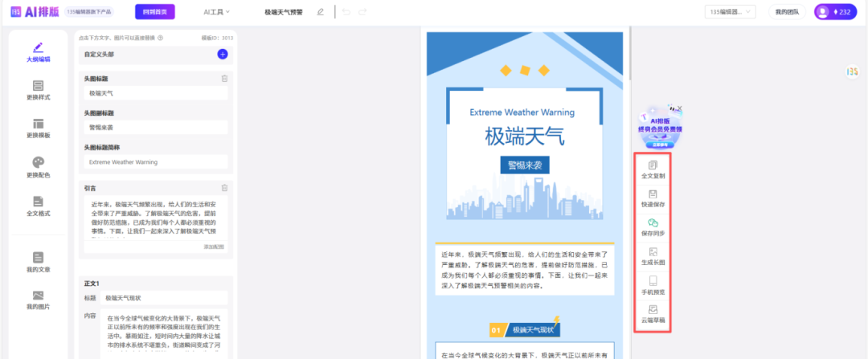Viewport: 868px width, 359px height.
Task: Go to 我的文章 my articles
Action: (39, 262)
